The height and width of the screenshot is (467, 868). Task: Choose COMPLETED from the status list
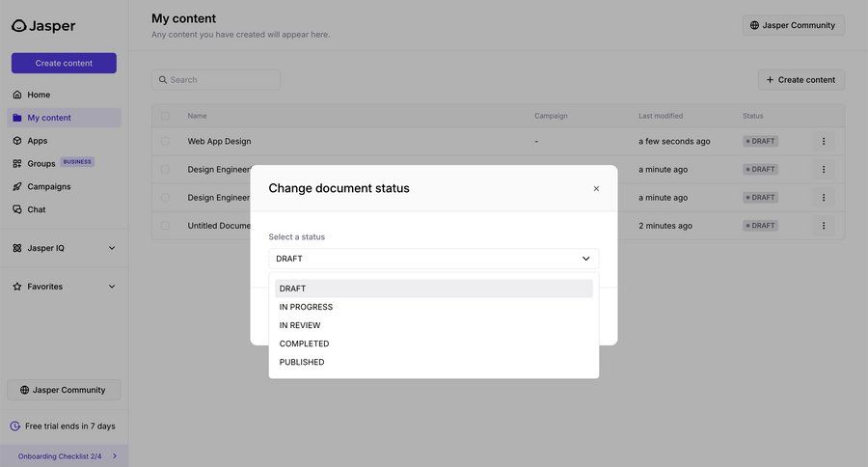pos(433,343)
